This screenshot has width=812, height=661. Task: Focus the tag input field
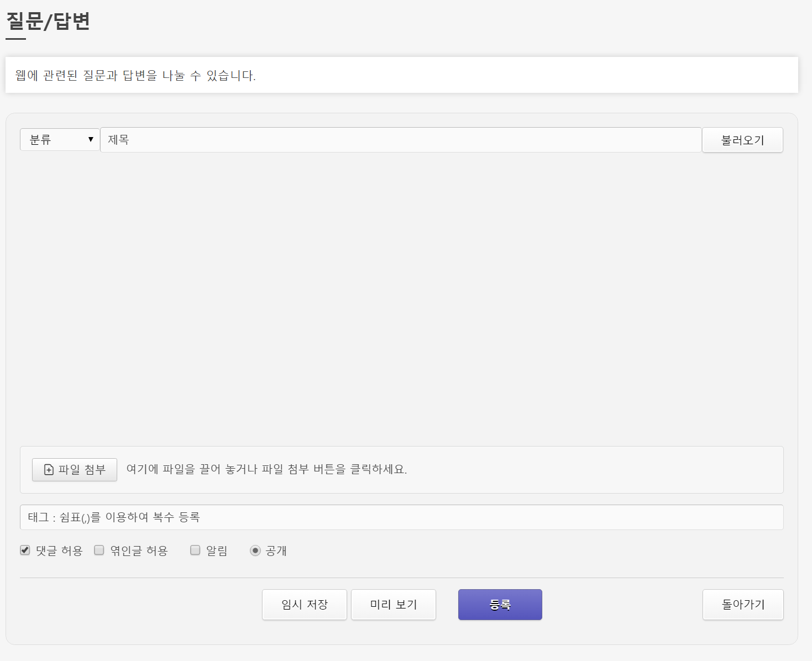coord(401,517)
